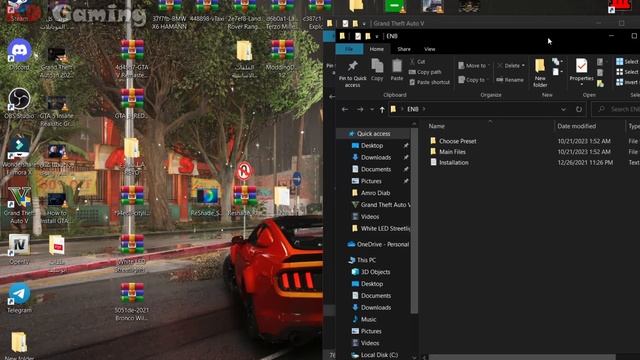Select 3D Objects under This PC
This screenshot has height=360, width=640.
(x=375, y=271)
